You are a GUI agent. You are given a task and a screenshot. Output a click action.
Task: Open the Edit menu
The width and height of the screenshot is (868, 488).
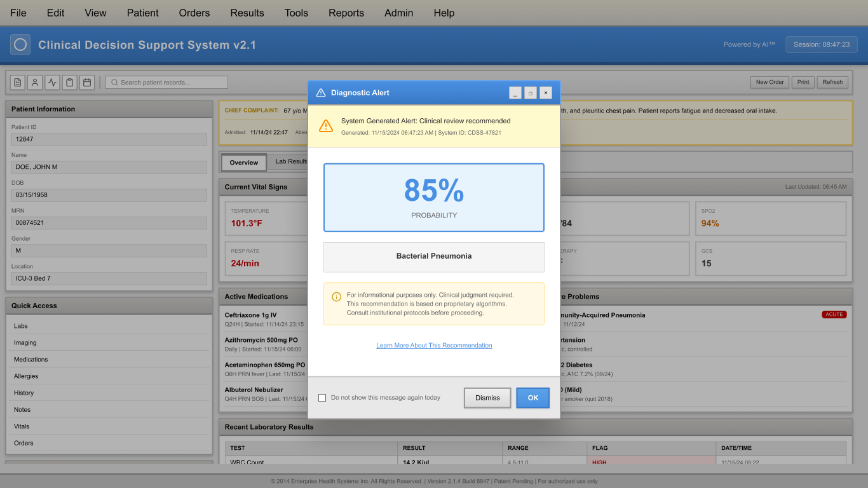(x=56, y=13)
